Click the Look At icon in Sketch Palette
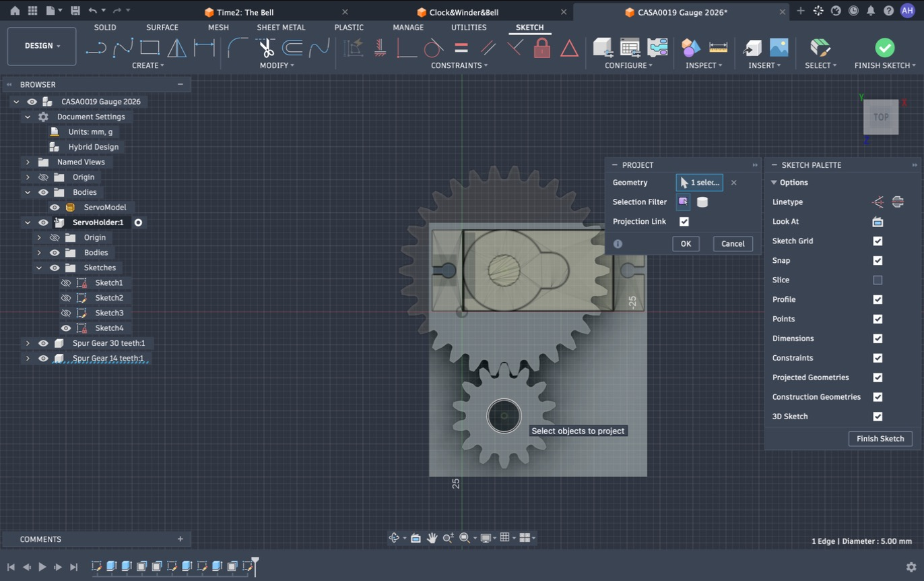The height and width of the screenshot is (581, 924). point(878,221)
